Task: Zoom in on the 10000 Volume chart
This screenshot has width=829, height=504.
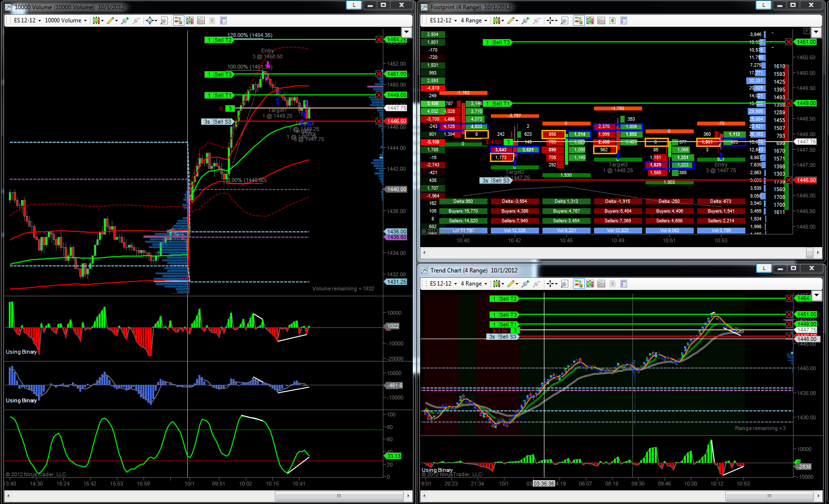Action: coord(125,20)
